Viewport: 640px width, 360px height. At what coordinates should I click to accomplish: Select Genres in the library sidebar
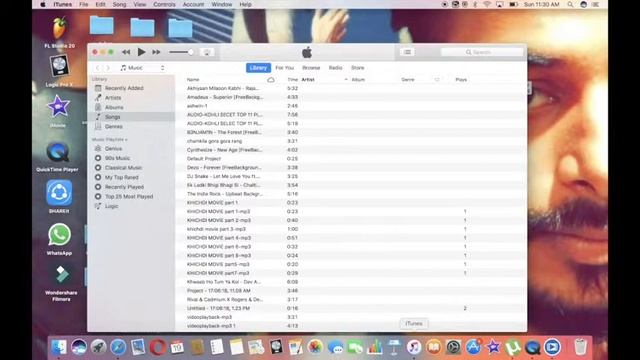coord(113,127)
